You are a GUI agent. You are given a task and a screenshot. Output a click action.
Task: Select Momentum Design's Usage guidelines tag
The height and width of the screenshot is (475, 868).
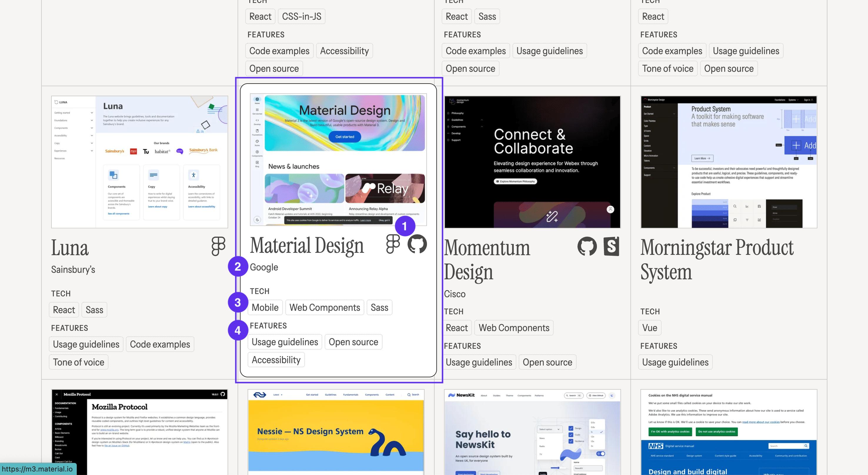coord(479,362)
